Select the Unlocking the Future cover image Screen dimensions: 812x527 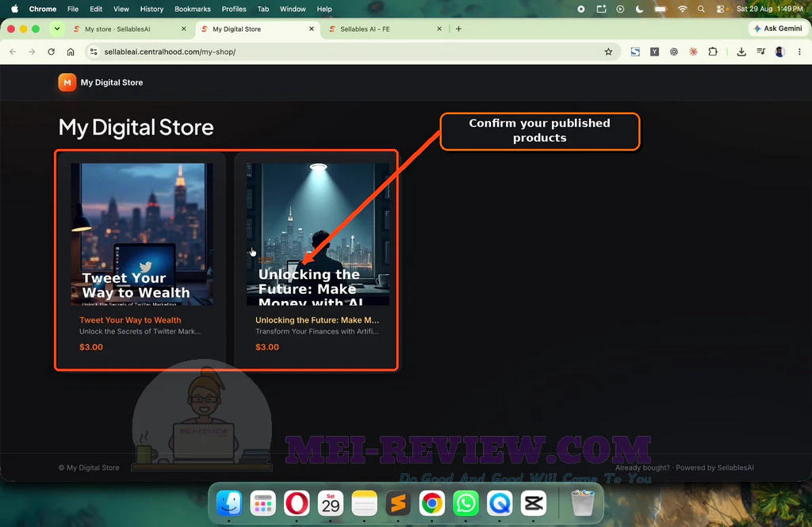point(318,234)
